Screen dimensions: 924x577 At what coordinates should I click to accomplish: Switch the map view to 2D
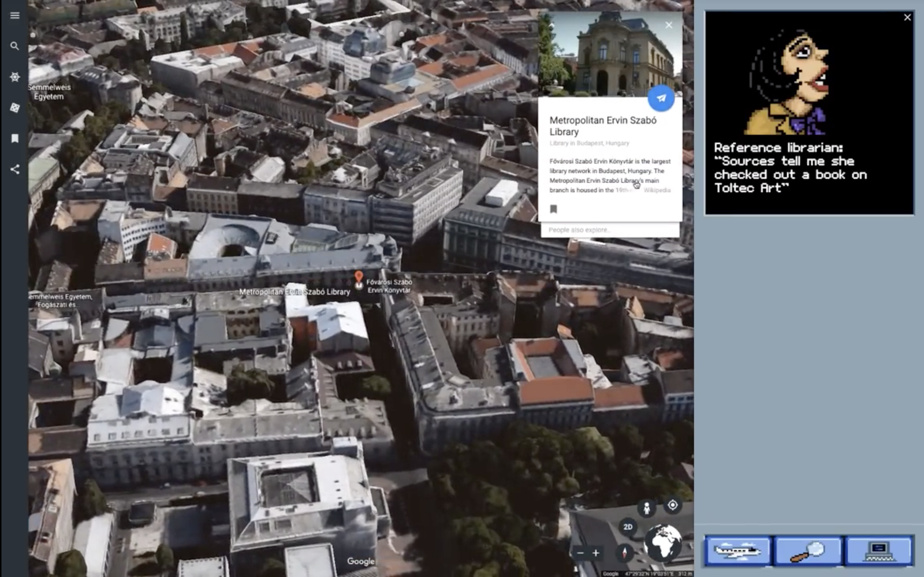coord(628,527)
